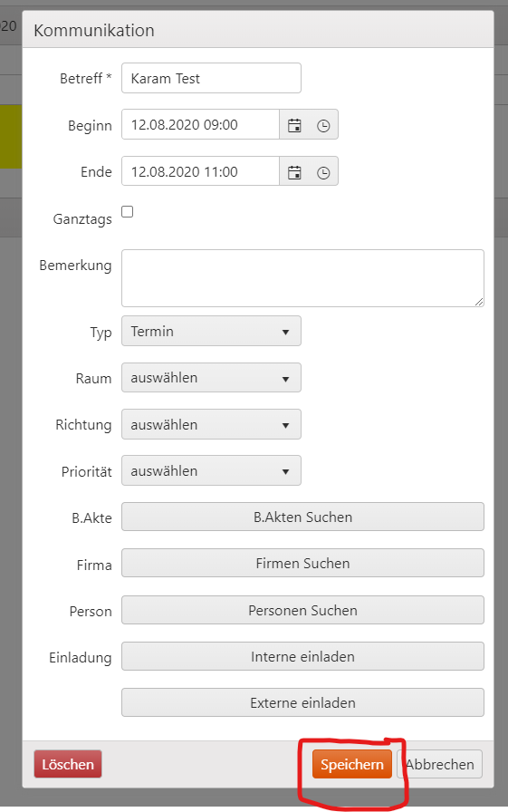Delete the entry using red Löschen button
508x812 pixels.
point(68,764)
